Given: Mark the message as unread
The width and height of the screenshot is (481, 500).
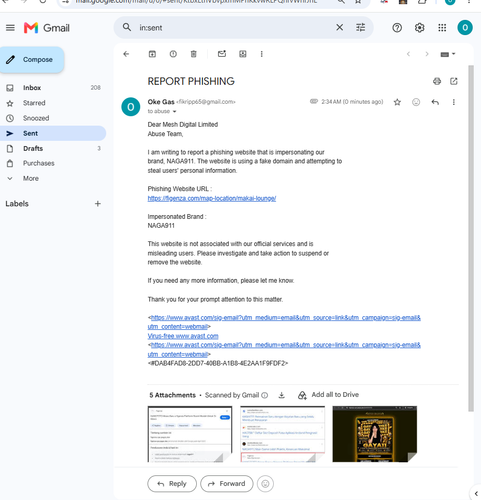Looking at the screenshot, I should pyautogui.click(x=222, y=54).
